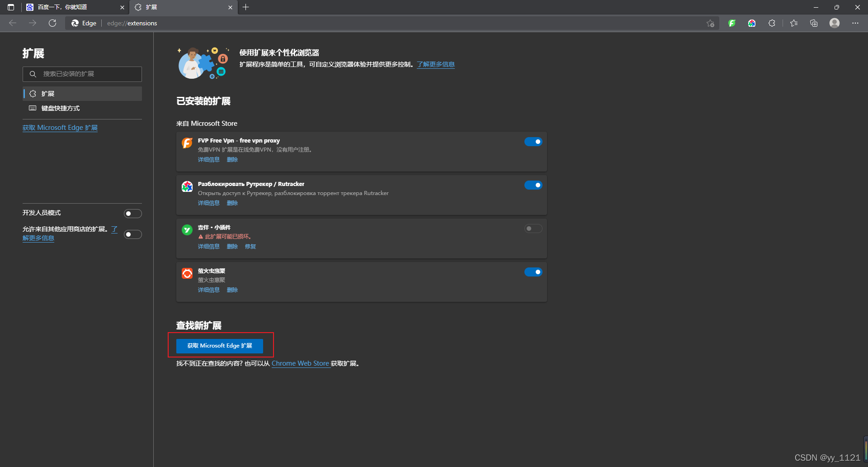
Task: Click 了解更多信息 link in header
Action: (x=436, y=64)
